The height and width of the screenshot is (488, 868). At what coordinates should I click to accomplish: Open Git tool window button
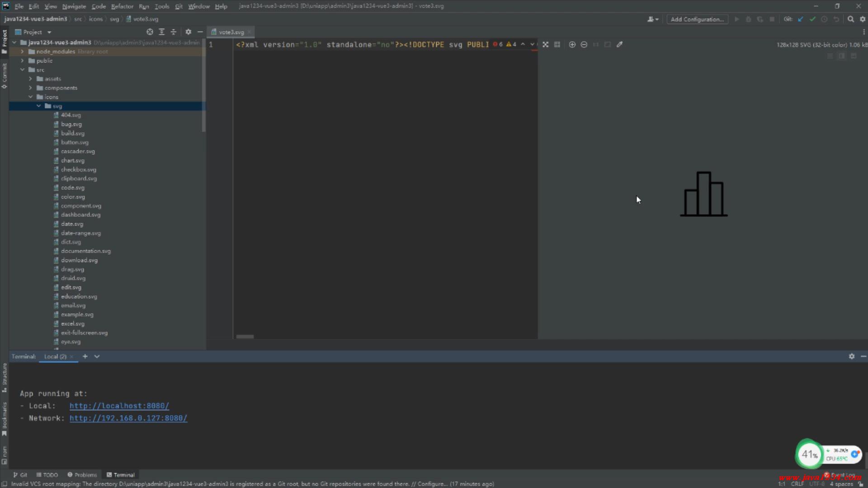pyautogui.click(x=20, y=475)
